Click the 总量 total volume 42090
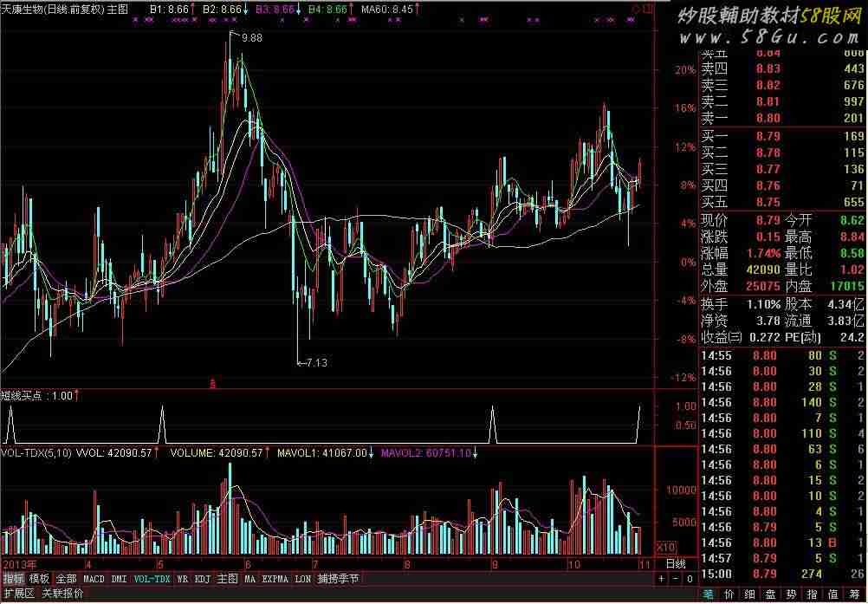Screen dimensions: 868x604 coord(763,270)
